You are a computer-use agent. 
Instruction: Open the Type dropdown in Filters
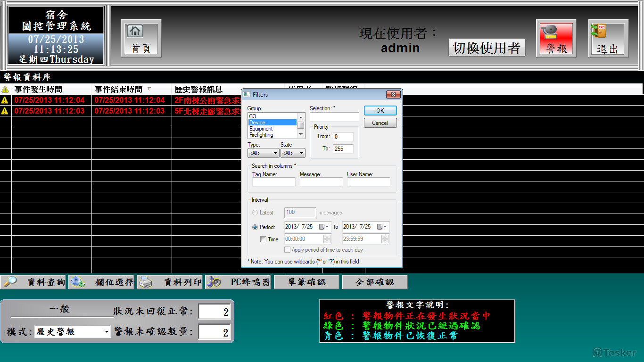(x=263, y=153)
